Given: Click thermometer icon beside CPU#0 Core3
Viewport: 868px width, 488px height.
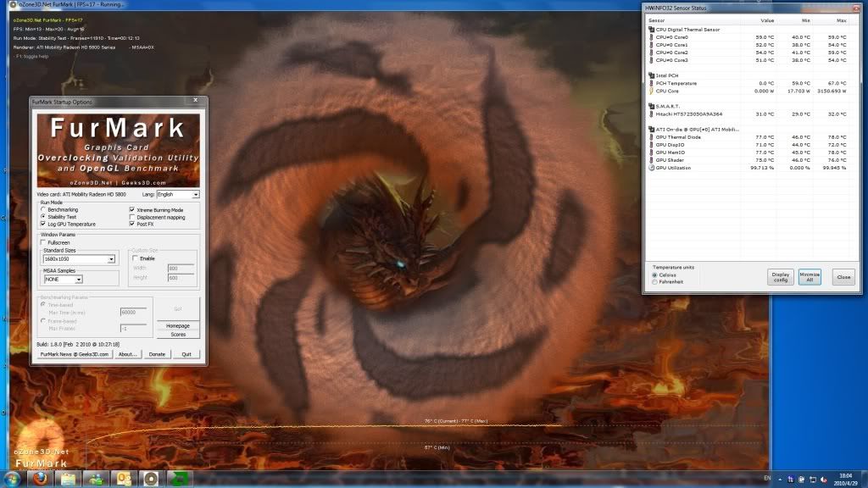Looking at the screenshot, I should coord(651,60).
